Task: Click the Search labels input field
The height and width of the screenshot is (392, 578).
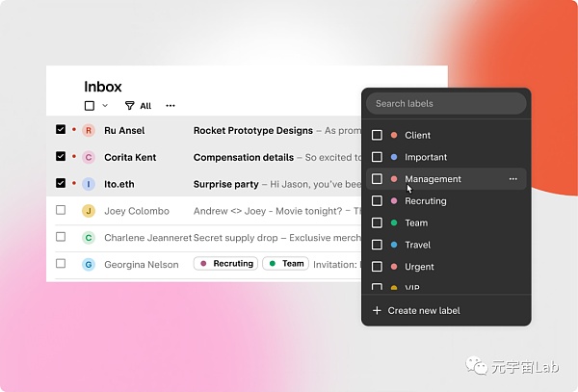Action: click(446, 103)
